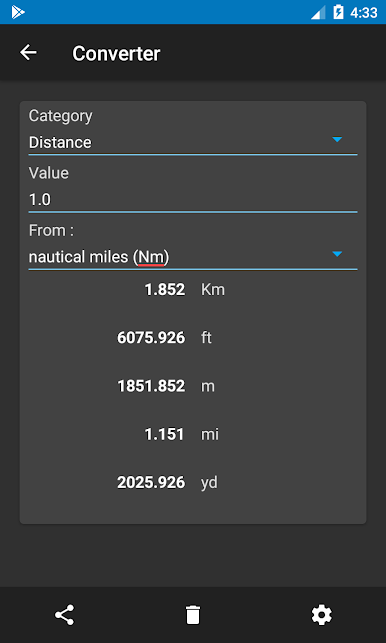Tap the Converter title
Image resolution: width=386 pixels, height=643 pixels.
tap(116, 53)
